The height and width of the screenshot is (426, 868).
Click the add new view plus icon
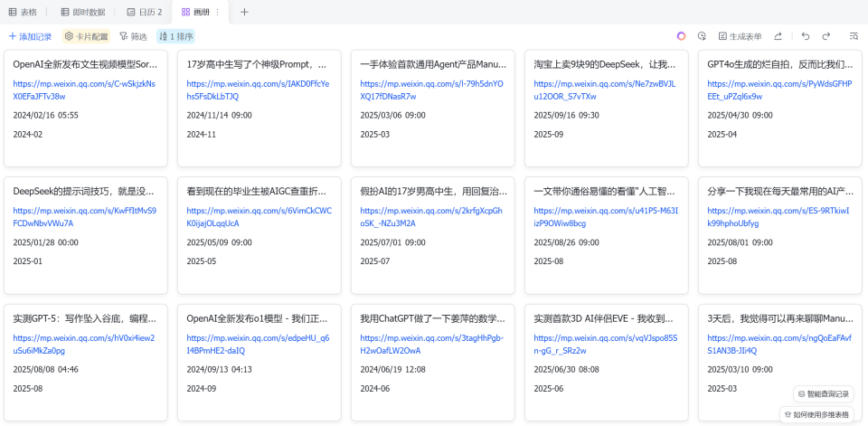tap(244, 12)
